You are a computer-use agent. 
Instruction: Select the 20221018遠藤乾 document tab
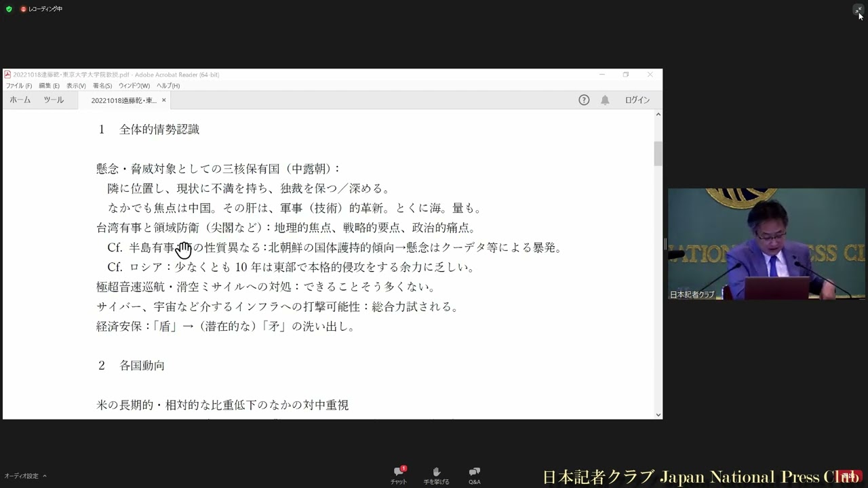(123, 100)
